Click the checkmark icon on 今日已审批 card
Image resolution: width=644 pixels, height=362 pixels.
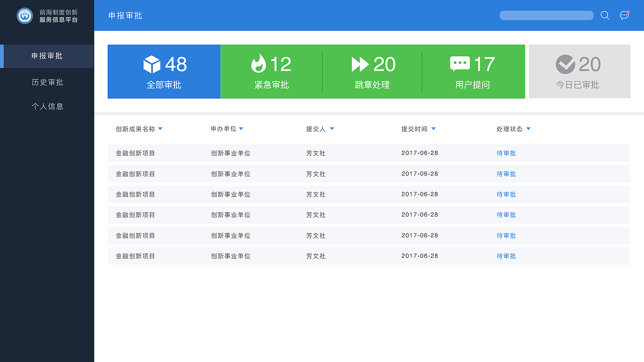click(566, 63)
